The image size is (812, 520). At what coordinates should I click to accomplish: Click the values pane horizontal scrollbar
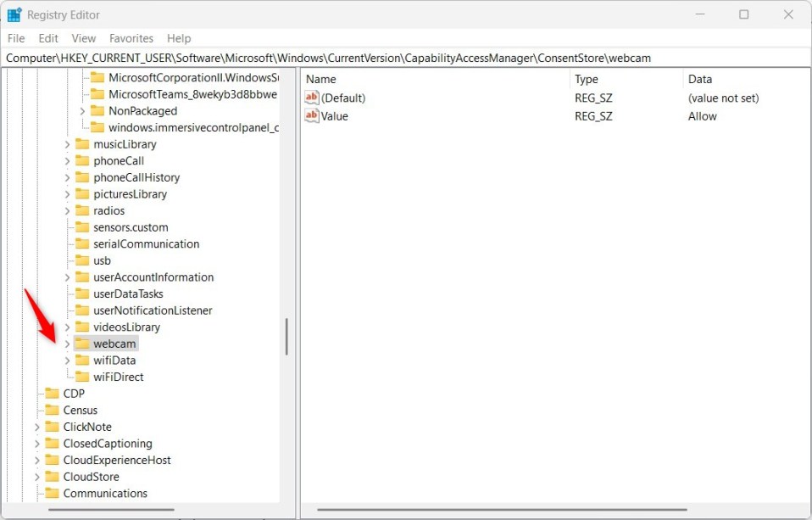point(502,510)
